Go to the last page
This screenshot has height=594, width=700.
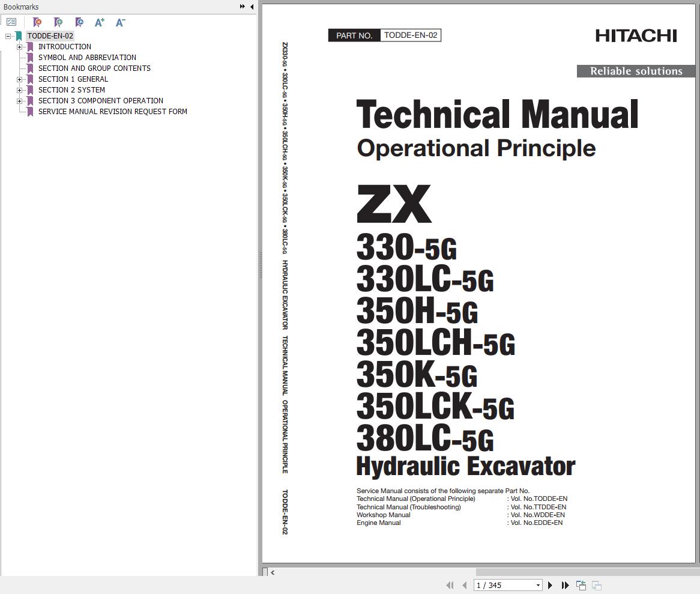point(565,585)
